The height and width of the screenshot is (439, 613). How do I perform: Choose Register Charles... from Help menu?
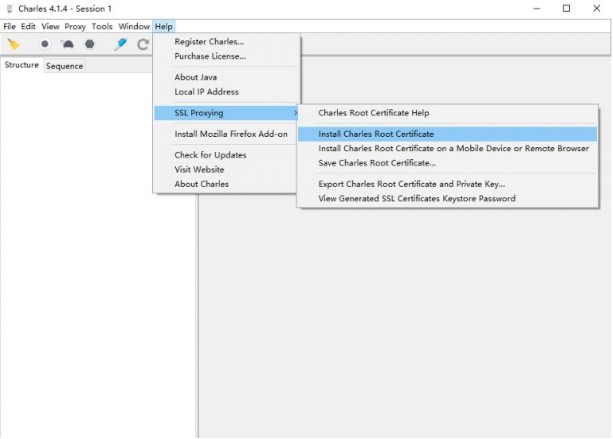(226, 41)
